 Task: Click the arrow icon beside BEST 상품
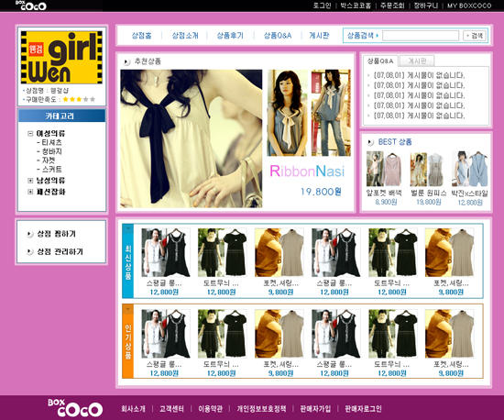tap(370, 142)
